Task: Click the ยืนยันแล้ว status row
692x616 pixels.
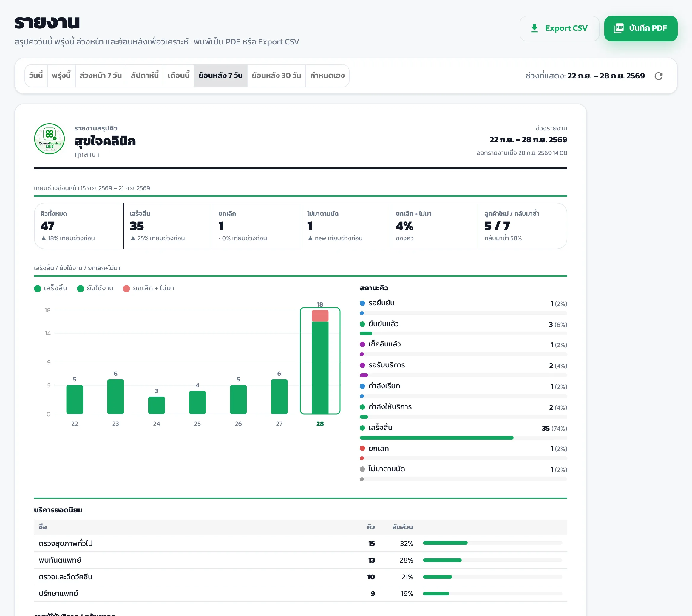Action: click(x=463, y=328)
